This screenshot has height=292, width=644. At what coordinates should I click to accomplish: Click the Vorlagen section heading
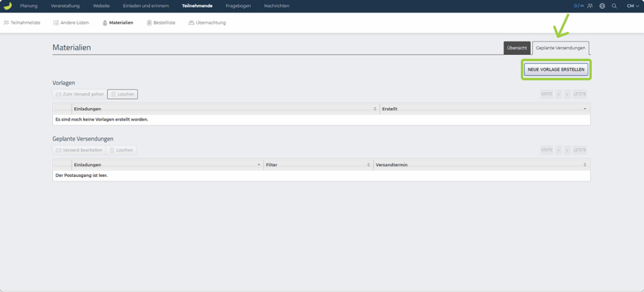click(x=64, y=82)
